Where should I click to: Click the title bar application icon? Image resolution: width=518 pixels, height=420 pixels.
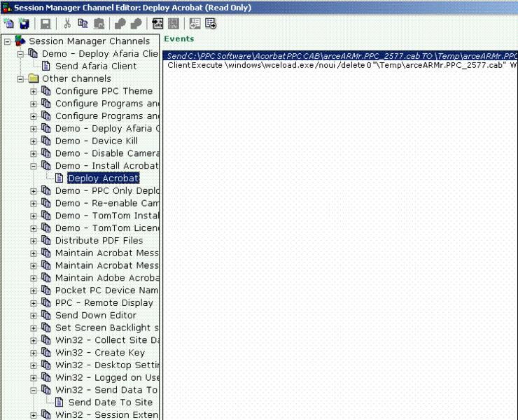coord(7,7)
